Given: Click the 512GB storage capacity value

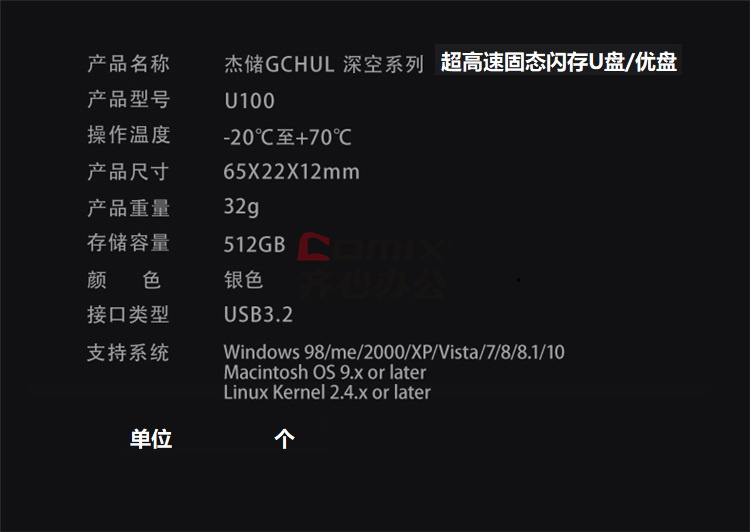Looking at the screenshot, I should 254,244.
